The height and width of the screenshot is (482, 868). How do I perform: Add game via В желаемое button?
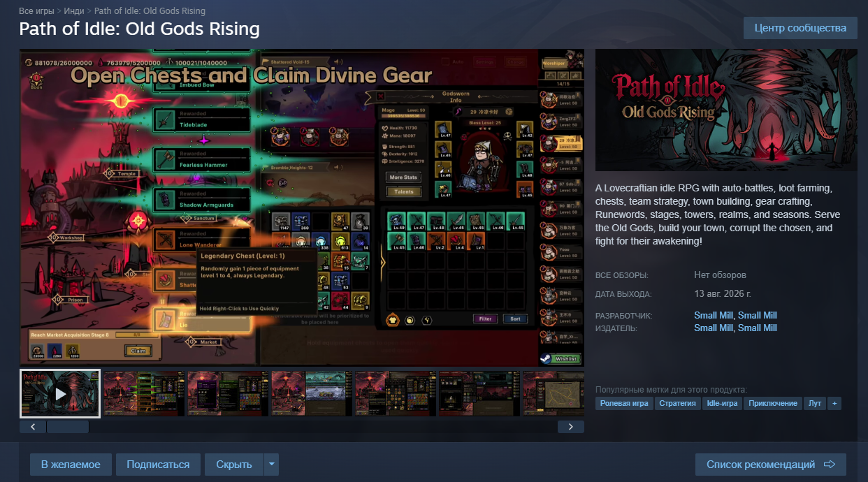pyautogui.click(x=71, y=465)
